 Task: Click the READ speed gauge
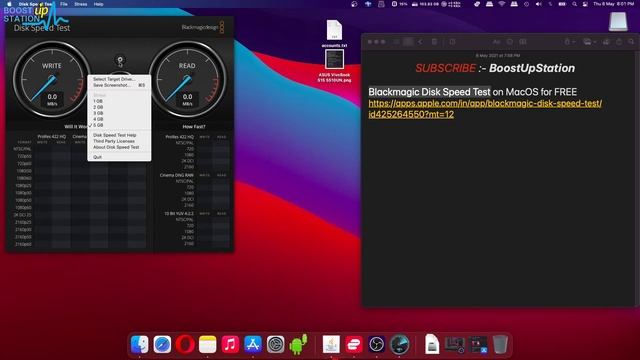click(x=187, y=79)
